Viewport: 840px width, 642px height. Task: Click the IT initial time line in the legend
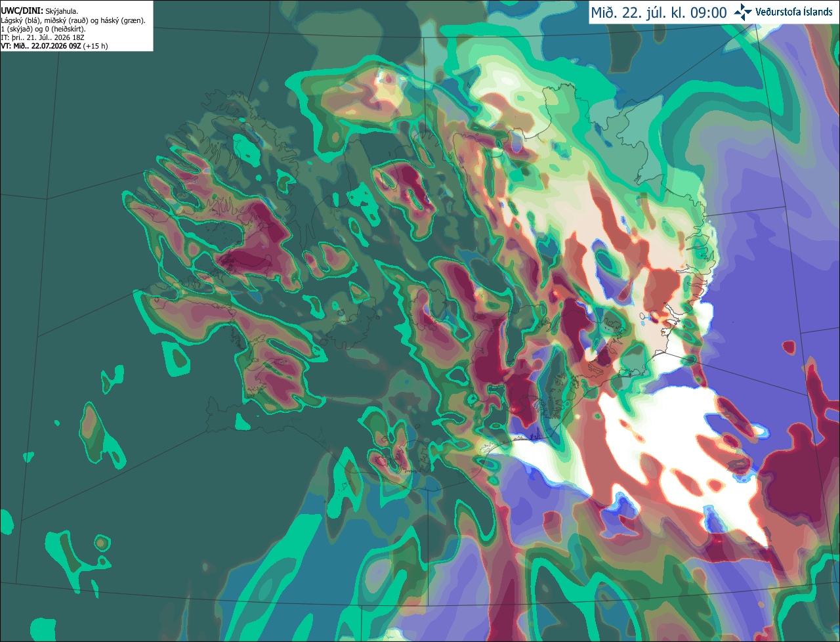[44, 37]
